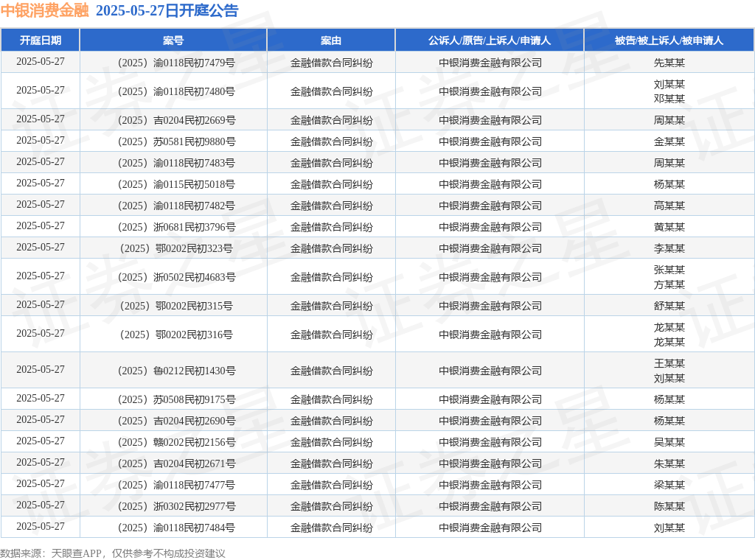Click 金融借款合同纠纷 in 鄂0202民初316号 row

(331, 335)
